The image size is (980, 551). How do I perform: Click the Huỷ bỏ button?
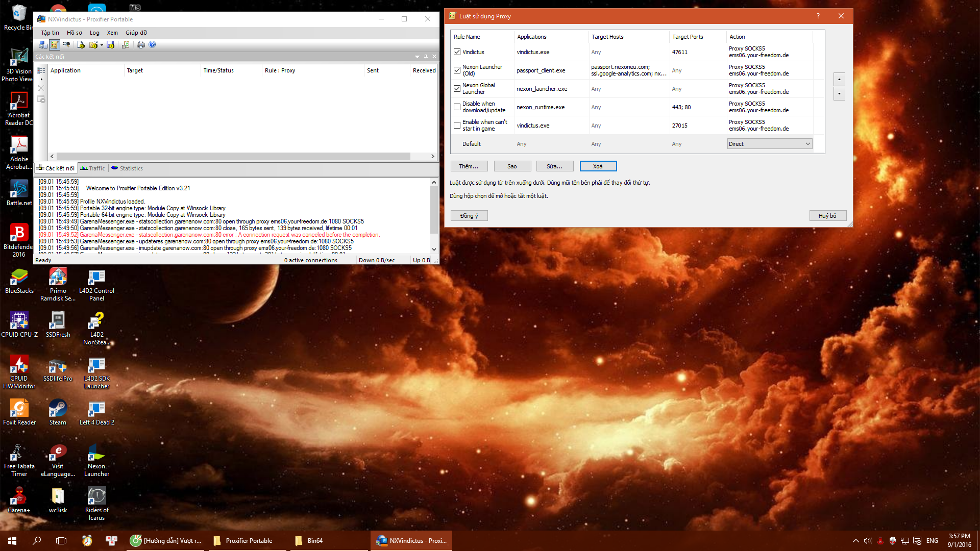click(827, 216)
